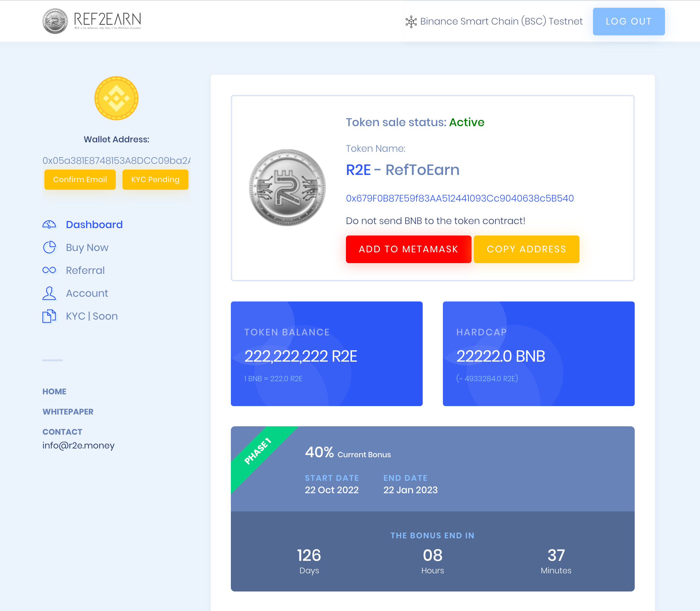The width and height of the screenshot is (700, 611).
Task: Open the token contract address link
Action: pyautogui.click(x=460, y=198)
